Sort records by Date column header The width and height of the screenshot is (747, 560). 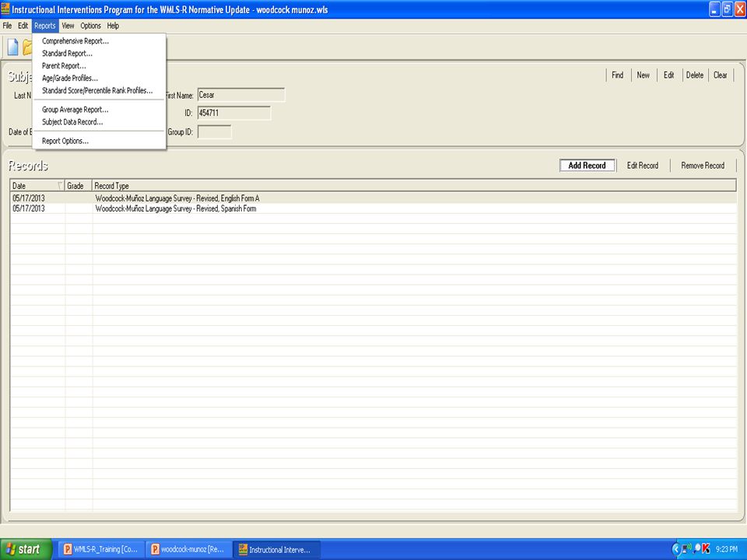click(x=37, y=186)
